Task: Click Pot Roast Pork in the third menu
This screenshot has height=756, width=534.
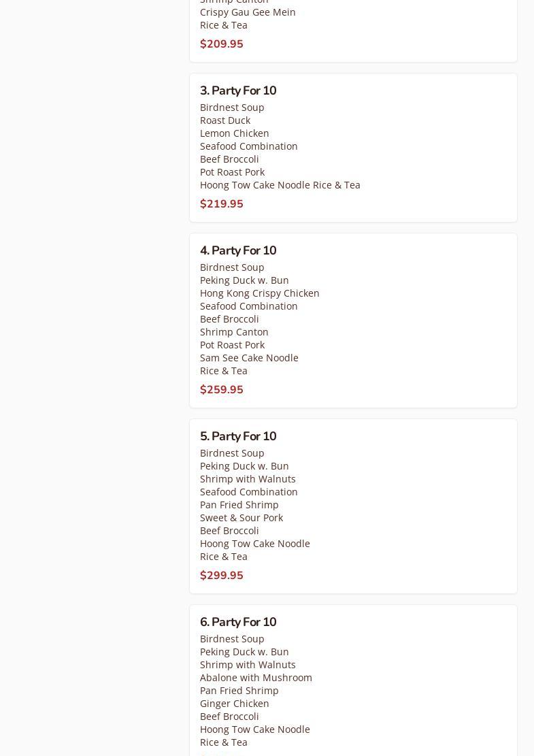Action: [x=232, y=171]
